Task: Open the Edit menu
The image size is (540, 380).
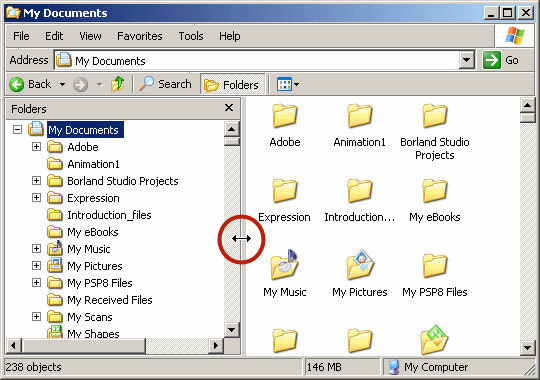Action: [x=54, y=36]
